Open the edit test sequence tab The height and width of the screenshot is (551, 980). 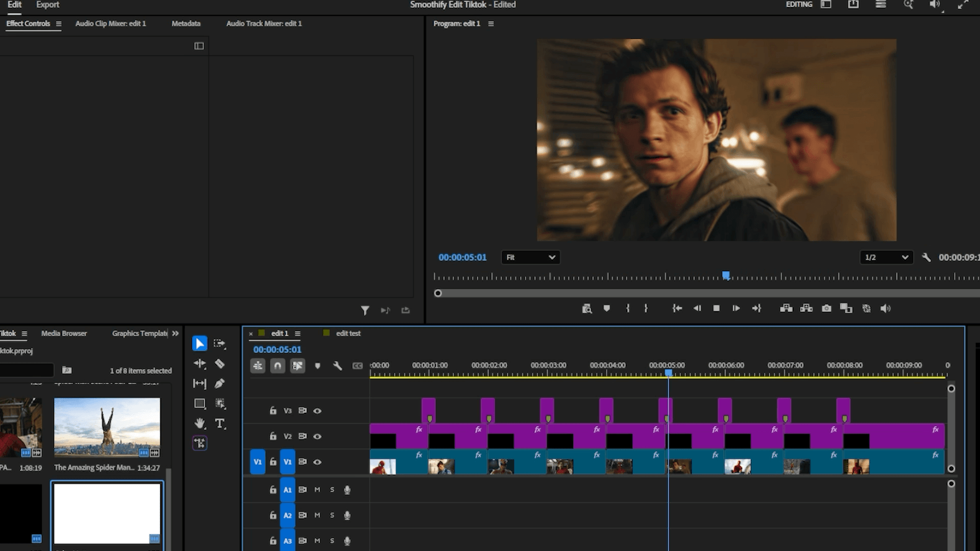[348, 333]
